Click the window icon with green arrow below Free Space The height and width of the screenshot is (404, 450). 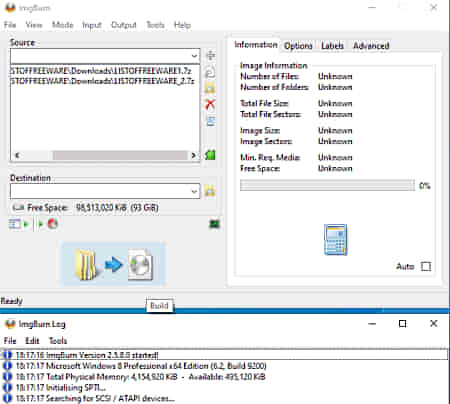tap(19, 224)
